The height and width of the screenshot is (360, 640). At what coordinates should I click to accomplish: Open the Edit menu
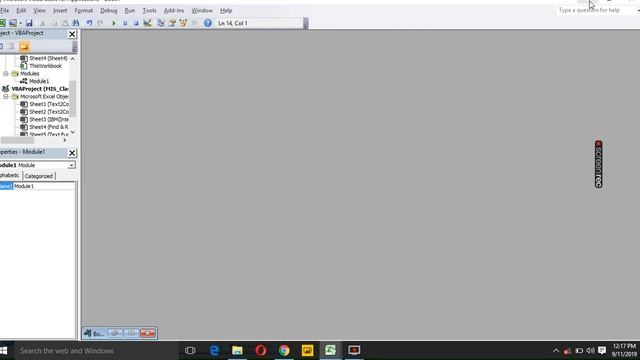(x=21, y=11)
